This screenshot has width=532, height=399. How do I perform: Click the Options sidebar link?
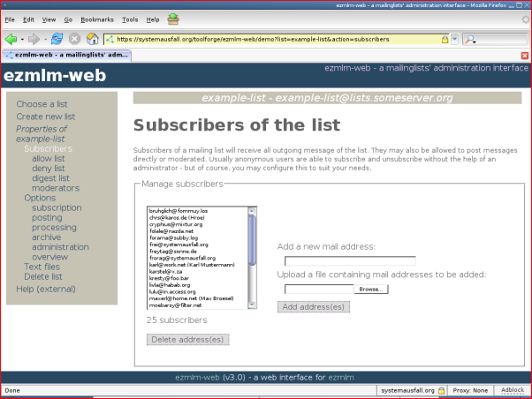(x=40, y=198)
